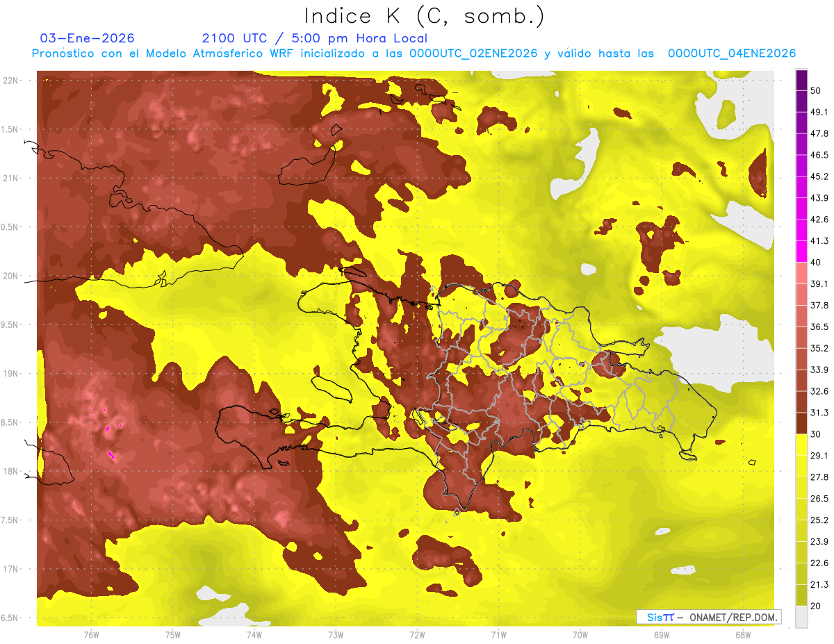Click the latitude label "6.5N"
The width and height of the screenshot is (834, 644).
click(10, 618)
